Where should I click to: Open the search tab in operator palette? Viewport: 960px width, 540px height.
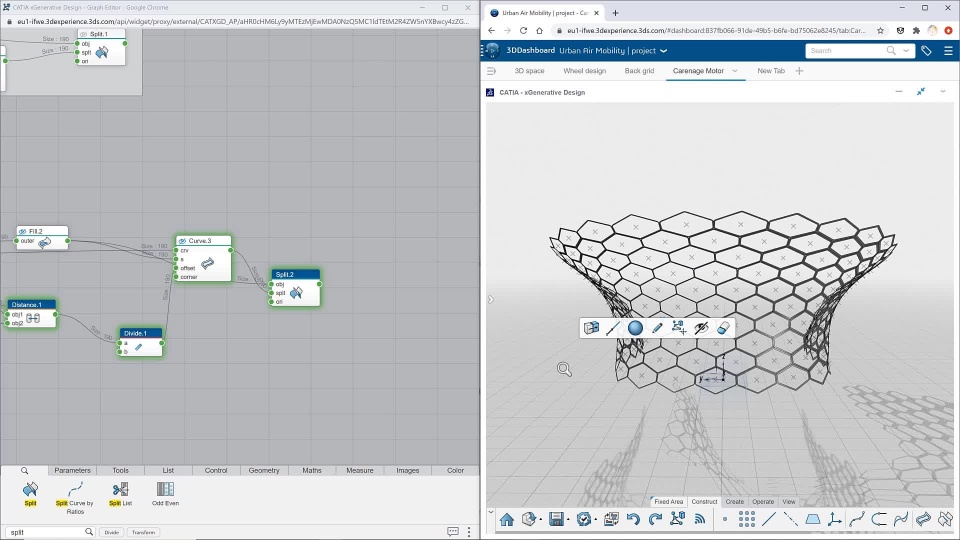(x=24, y=470)
